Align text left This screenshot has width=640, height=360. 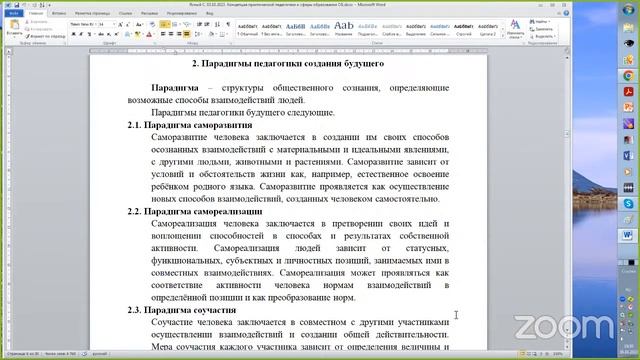pyautogui.click(x=163, y=34)
